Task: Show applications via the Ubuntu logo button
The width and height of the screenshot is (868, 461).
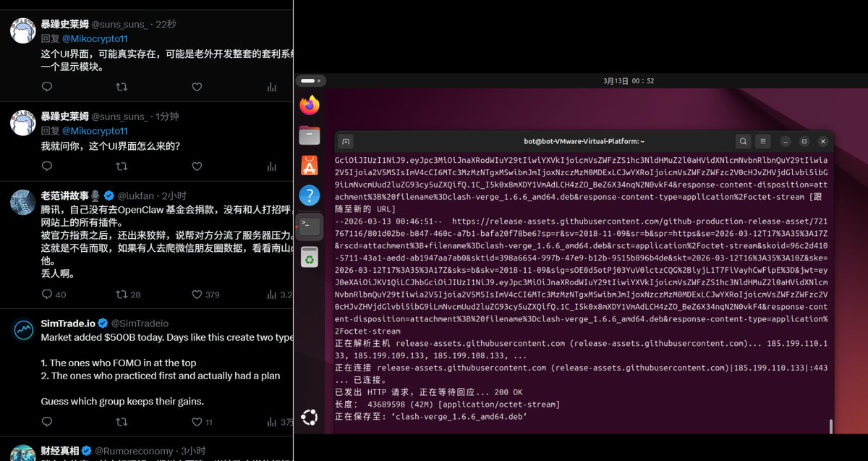Action: [310, 418]
